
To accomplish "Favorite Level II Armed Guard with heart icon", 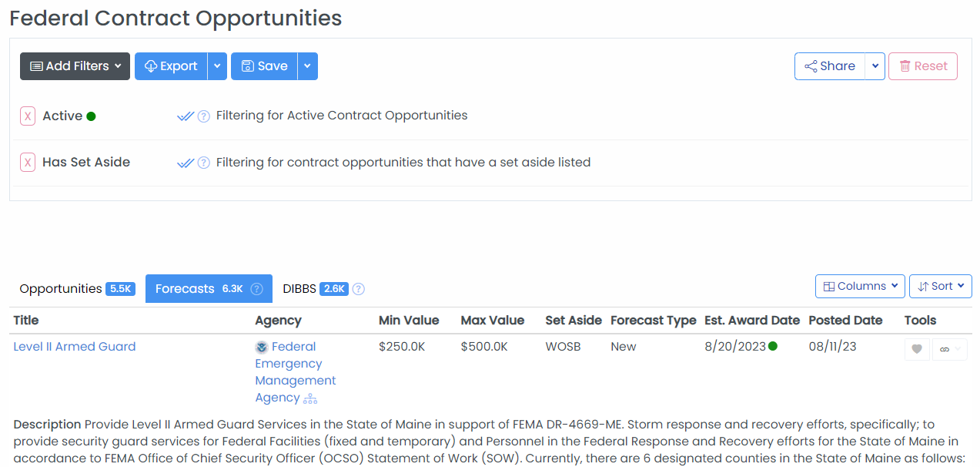I will [917, 349].
